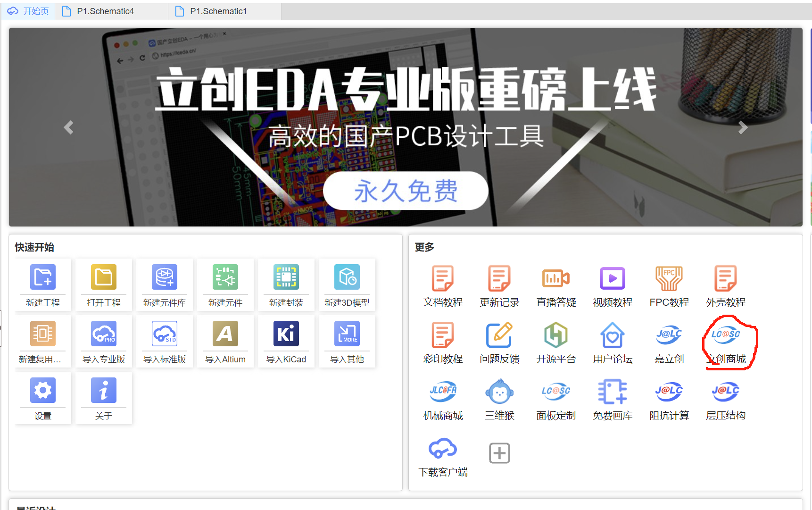The height and width of the screenshot is (510, 812).
Task: Create a new component with 新建元件
Action: (225, 277)
